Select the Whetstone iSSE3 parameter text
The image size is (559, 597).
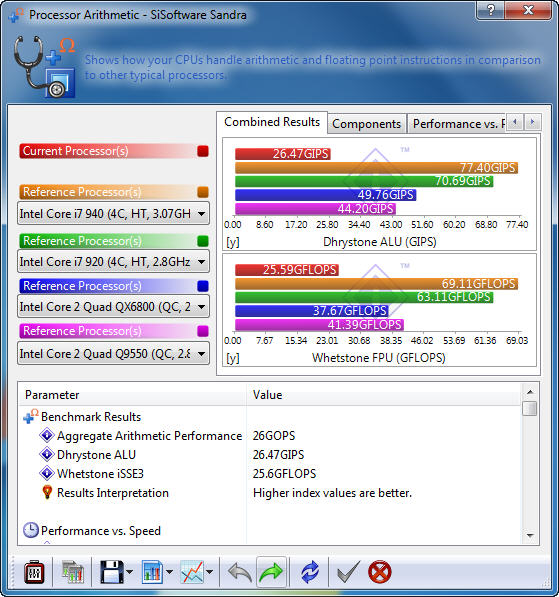click(x=101, y=474)
